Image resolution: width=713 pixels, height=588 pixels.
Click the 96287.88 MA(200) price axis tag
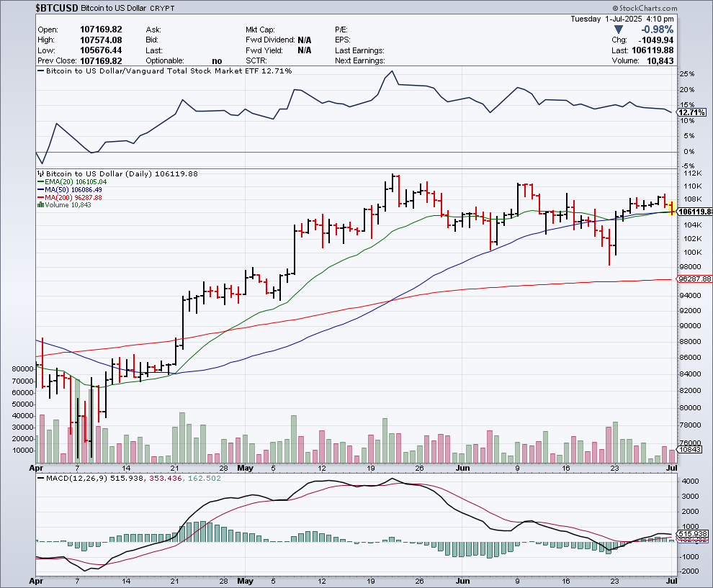[694, 279]
